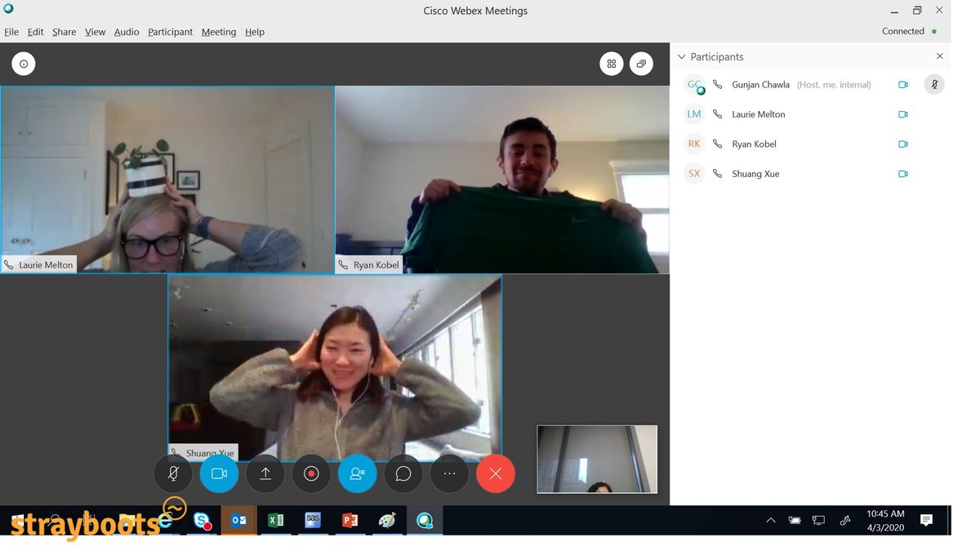Unmute the microphone in the meeting controls
This screenshot has height=560, width=980.
click(173, 473)
